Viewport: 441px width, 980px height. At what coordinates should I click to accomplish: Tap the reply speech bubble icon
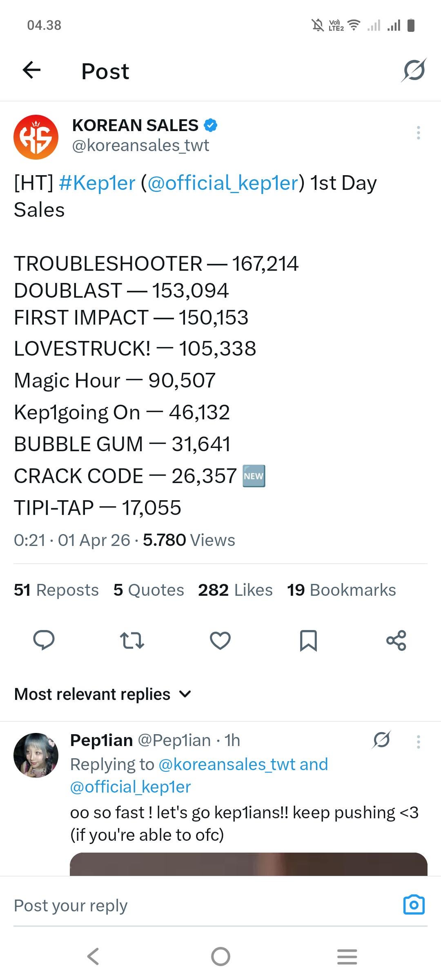point(44,640)
